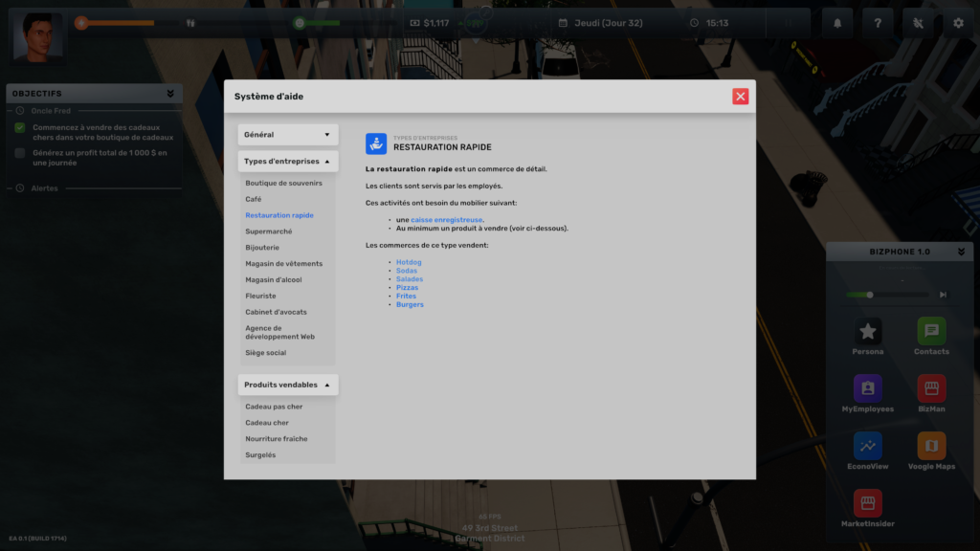The image size is (980, 551).
Task: Open the Contacts app on BizPhone
Action: (931, 332)
